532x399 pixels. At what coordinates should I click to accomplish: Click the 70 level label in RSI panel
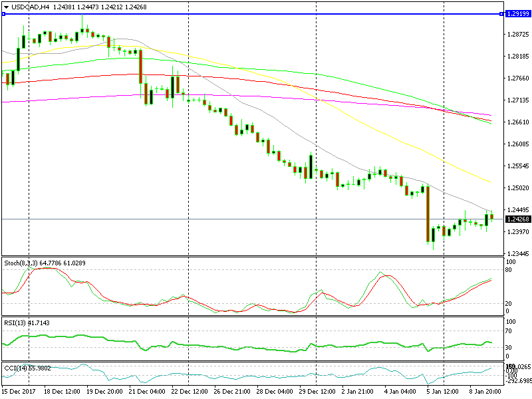point(509,331)
